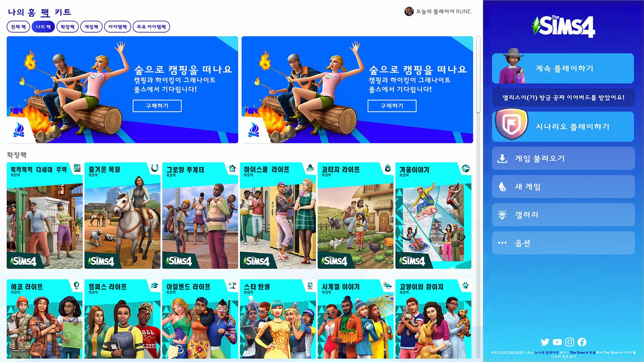Open the 하이스쿨 라이프 pack thumbnail
The height and width of the screenshot is (362, 644).
[278, 216]
